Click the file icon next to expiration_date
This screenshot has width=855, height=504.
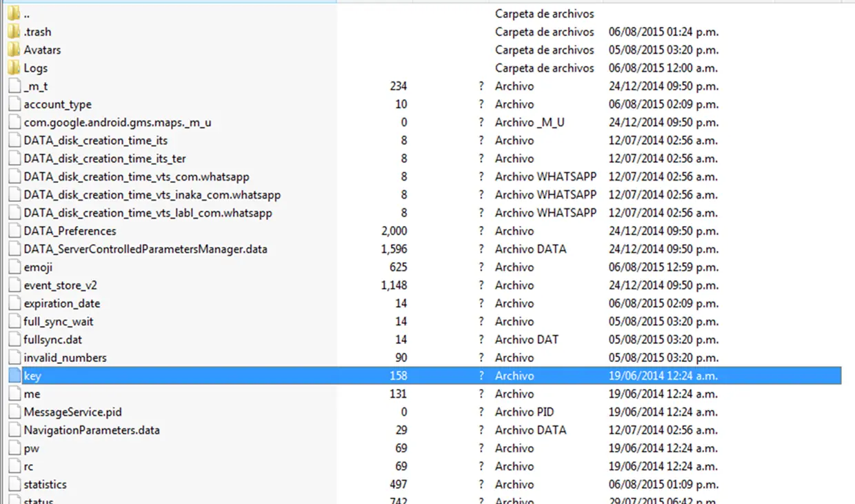[14, 303]
